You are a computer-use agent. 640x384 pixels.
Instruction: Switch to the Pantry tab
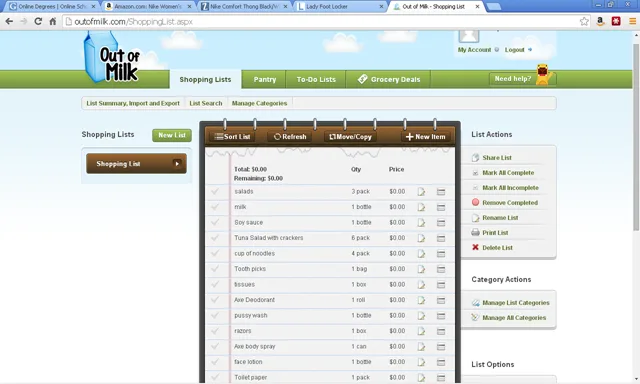[264, 79]
